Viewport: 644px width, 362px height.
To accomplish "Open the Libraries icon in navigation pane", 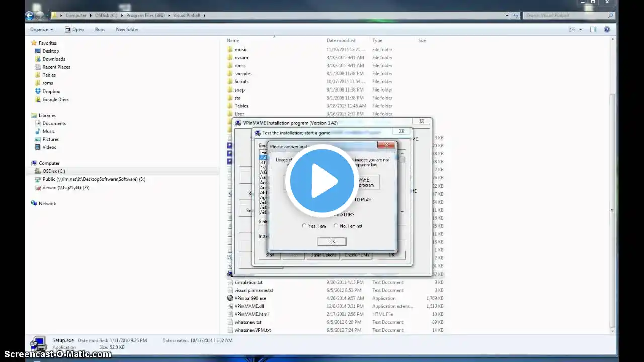I will (x=34, y=116).
